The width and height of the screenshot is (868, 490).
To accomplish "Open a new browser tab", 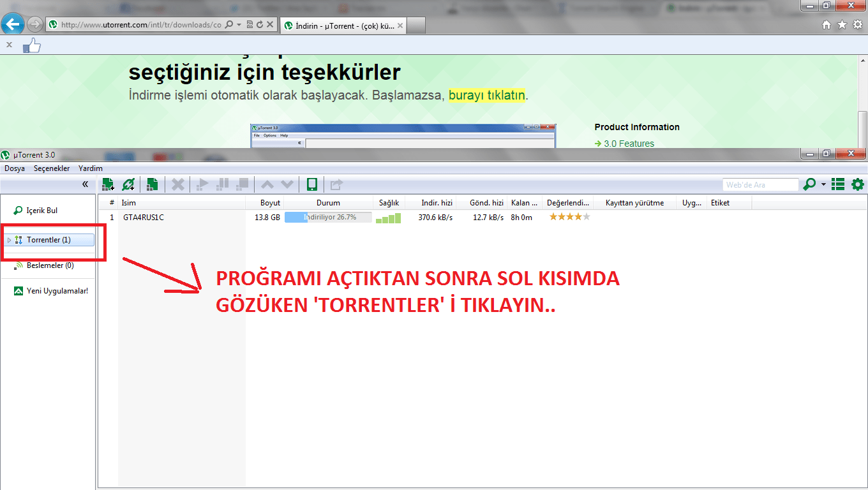I will tap(416, 26).
